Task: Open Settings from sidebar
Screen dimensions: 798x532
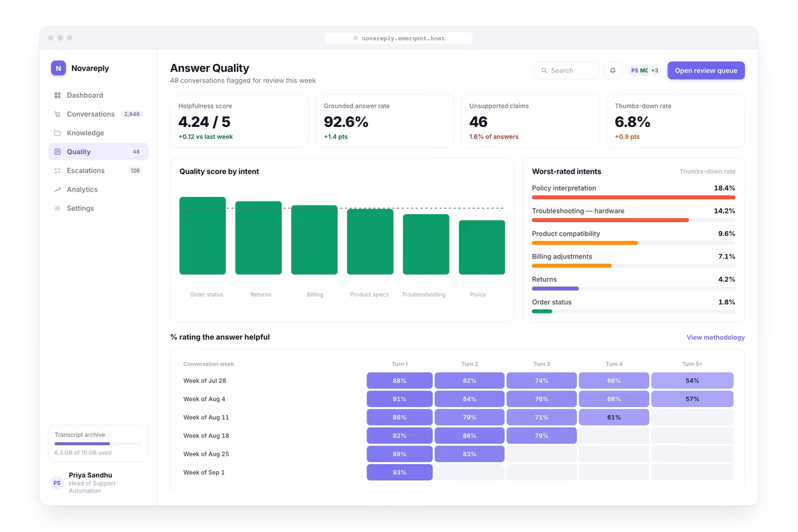Action: coord(98,208)
